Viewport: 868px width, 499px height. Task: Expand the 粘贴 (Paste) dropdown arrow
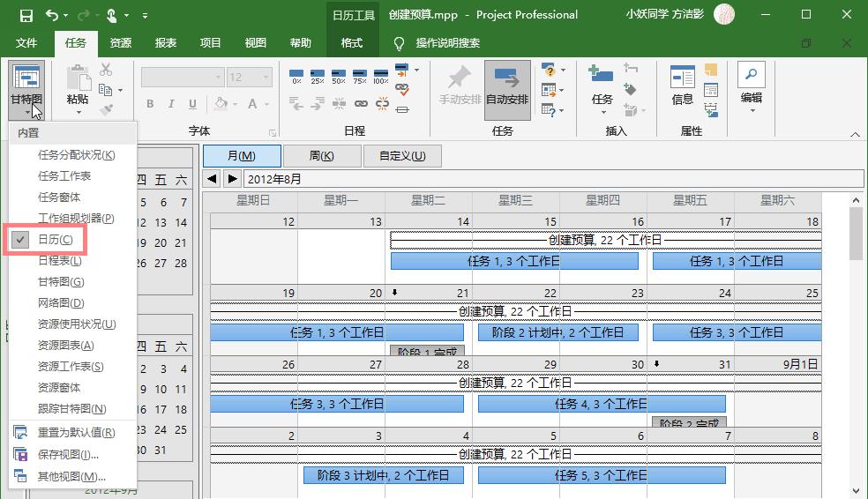point(78,113)
